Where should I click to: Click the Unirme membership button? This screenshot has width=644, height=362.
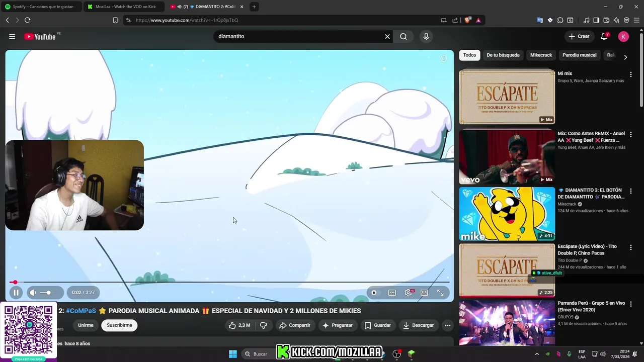pyautogui.click(x=86, y=325)
